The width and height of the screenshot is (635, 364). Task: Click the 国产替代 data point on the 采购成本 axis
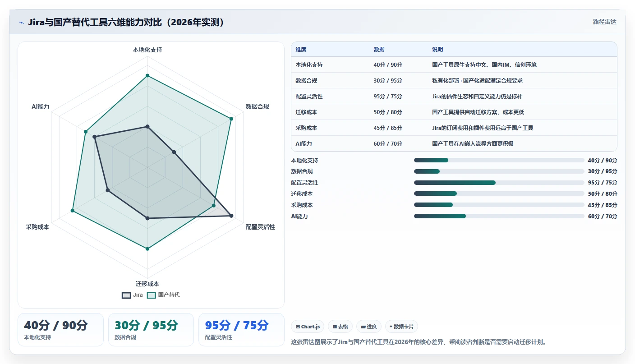72,211
